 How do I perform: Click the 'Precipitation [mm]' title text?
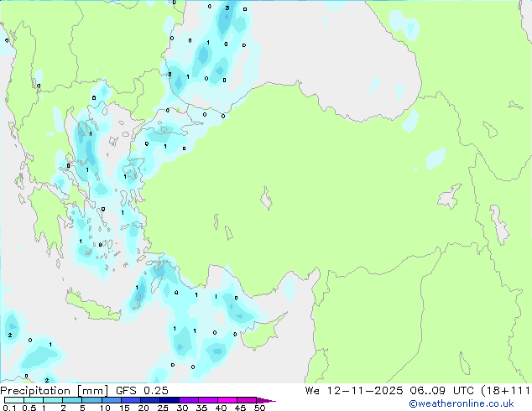(x=55, y=391)
